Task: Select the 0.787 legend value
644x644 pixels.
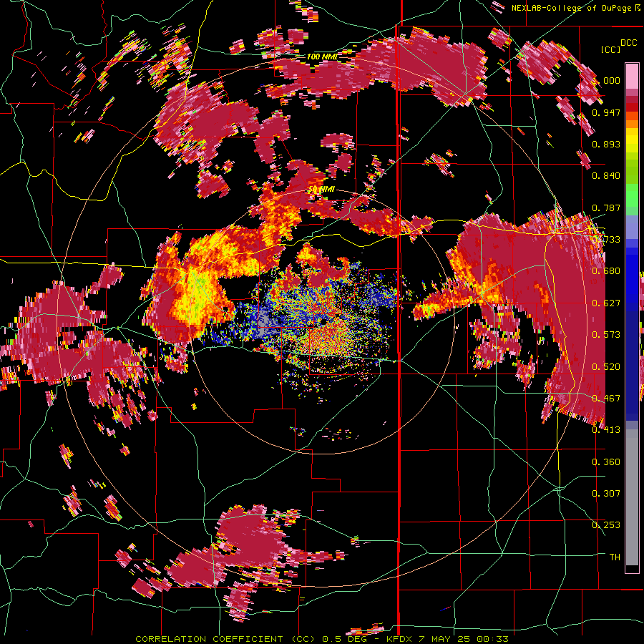Action: coord(606,208)
